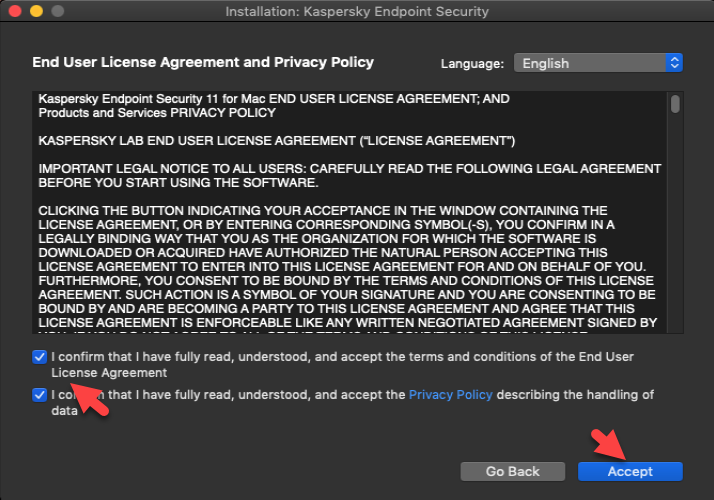This screenshot has height=500, width=714.
Task: Toggle the Privacy Policy confirmation checkbox
Action: tap(40, 394)
